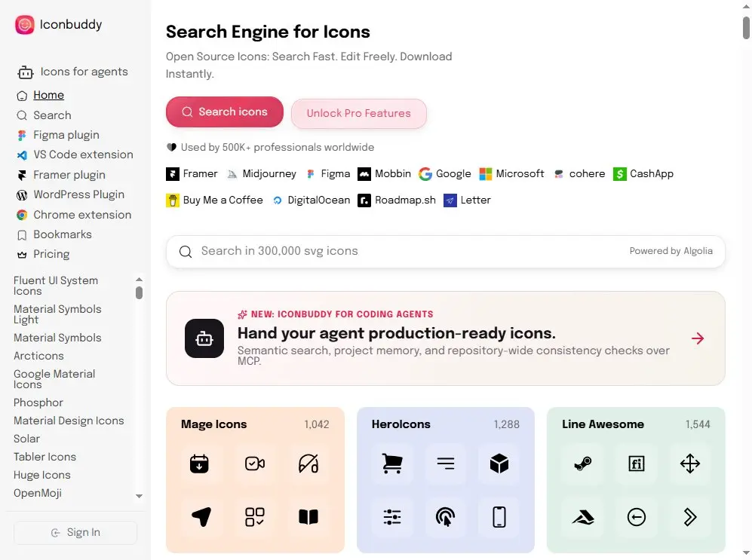The height and width of the screenshot is (560, 752).
Task: Select the adjustments sliders icon in HeroIcons
Action: coord(392,517)
